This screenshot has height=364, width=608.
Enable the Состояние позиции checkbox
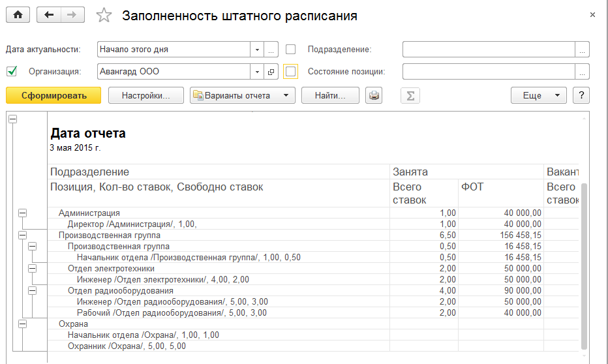tap(291, 72)
